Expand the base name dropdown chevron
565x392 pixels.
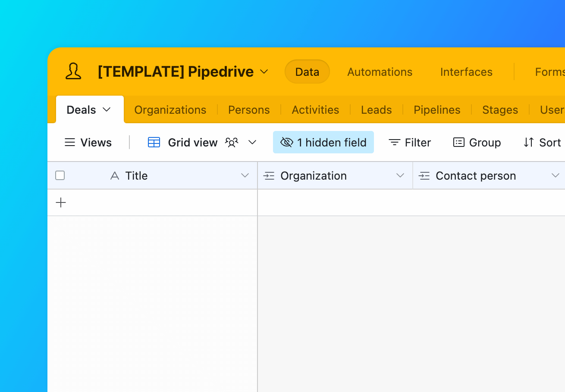click(264, 72)
